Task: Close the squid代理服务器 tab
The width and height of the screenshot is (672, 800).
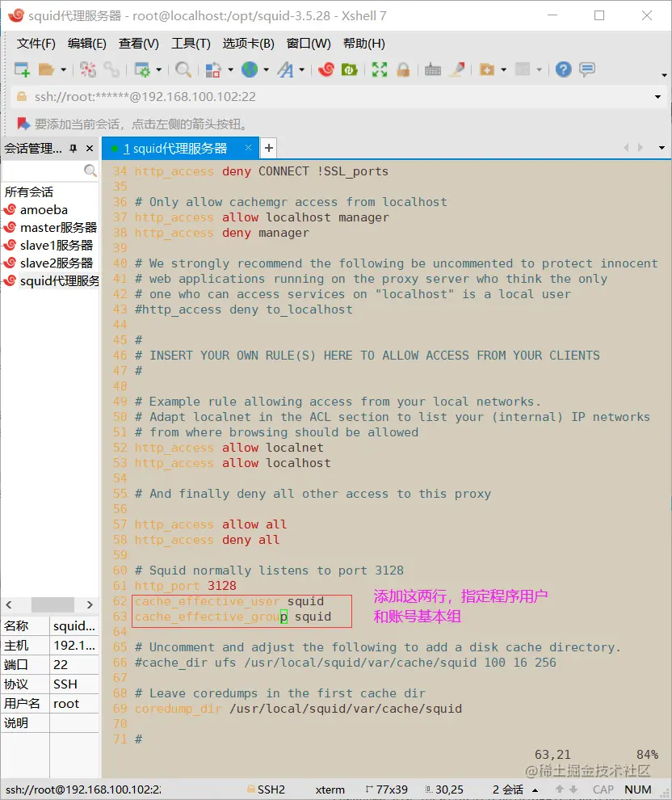Action: [248, 148]
